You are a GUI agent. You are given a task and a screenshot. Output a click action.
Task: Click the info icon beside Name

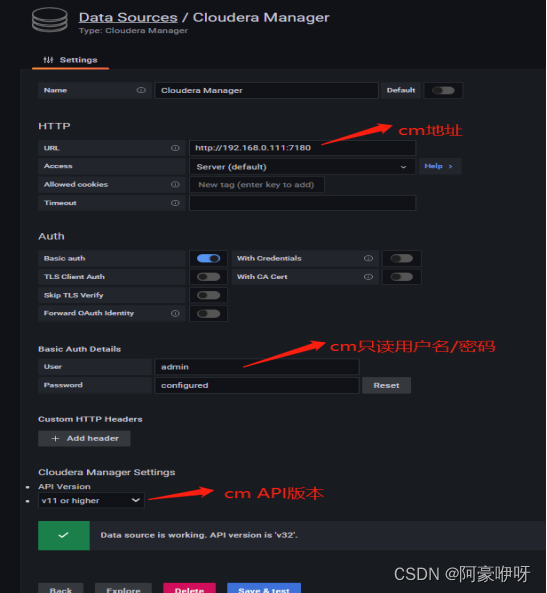click(x=141, y=90)
